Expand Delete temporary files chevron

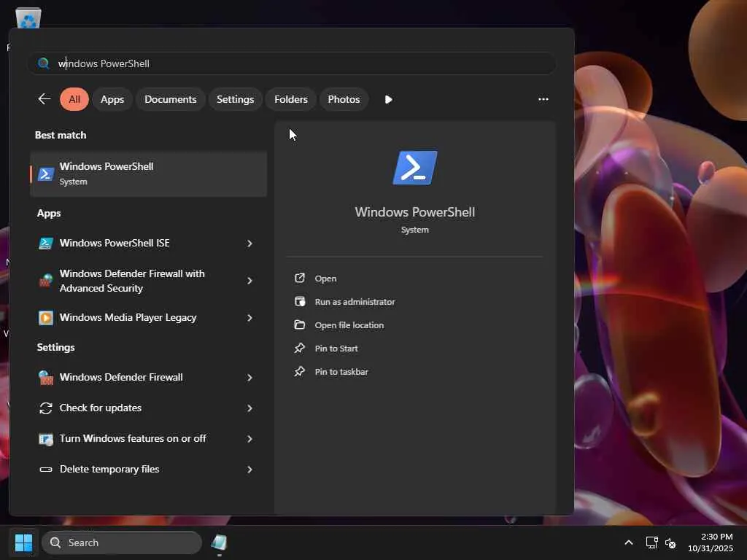coord(249,469)
